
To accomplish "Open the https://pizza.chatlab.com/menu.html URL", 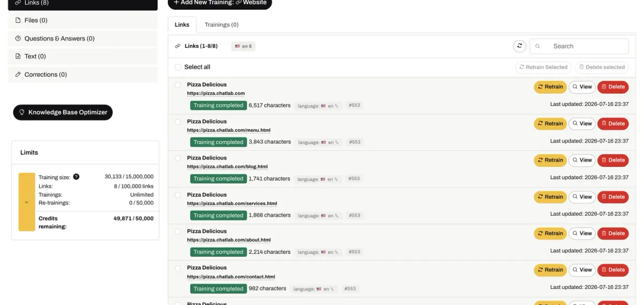I will tap(229, 130).
